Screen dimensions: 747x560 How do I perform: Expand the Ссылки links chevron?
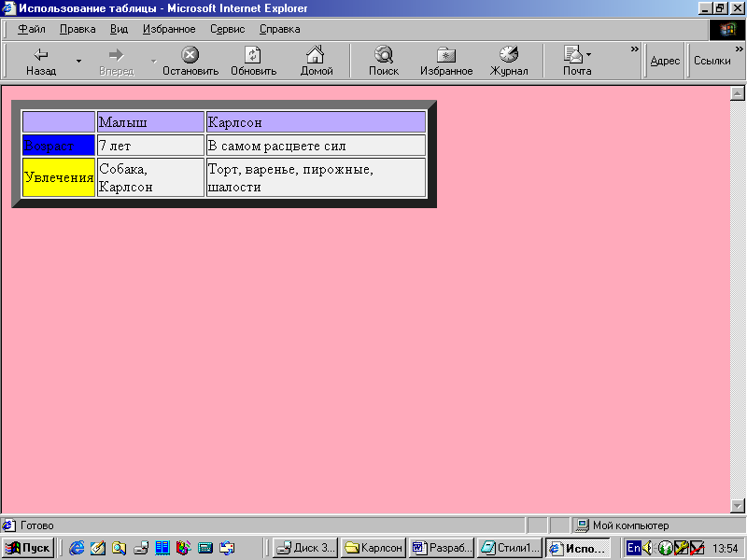coord(739,49)
